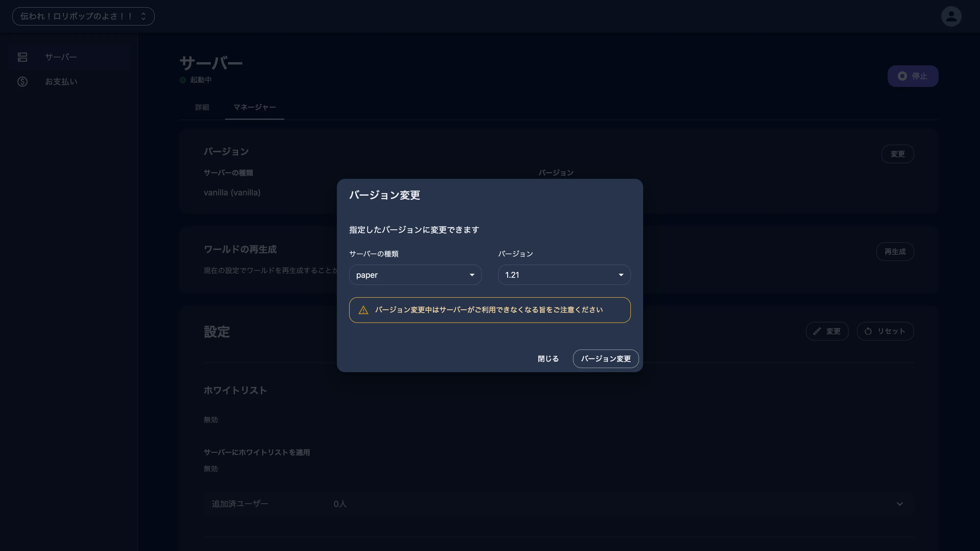This screenshot has height=551, width=980.
Task: Click the 閉じる button in dialog
Action: coord(548,359)
